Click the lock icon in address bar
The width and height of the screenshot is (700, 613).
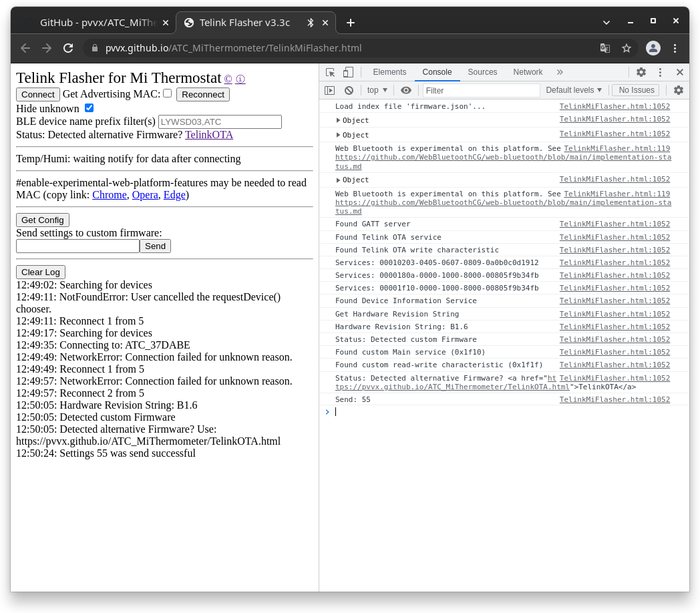(x=95, y=48)
